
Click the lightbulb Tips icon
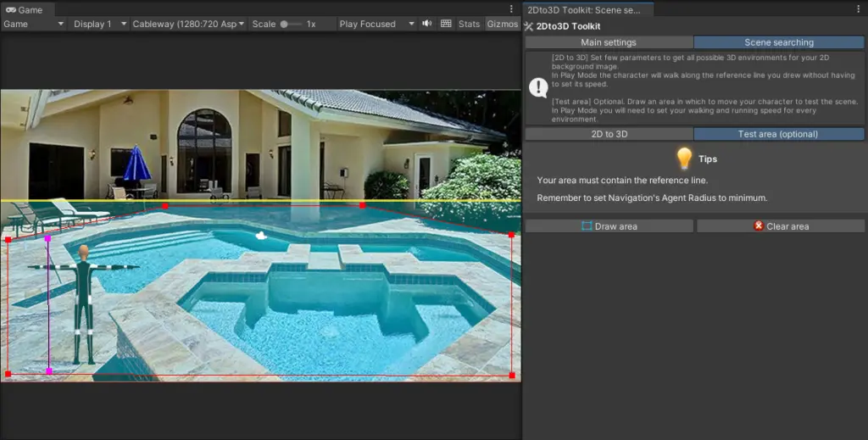(x=684, y=159)
